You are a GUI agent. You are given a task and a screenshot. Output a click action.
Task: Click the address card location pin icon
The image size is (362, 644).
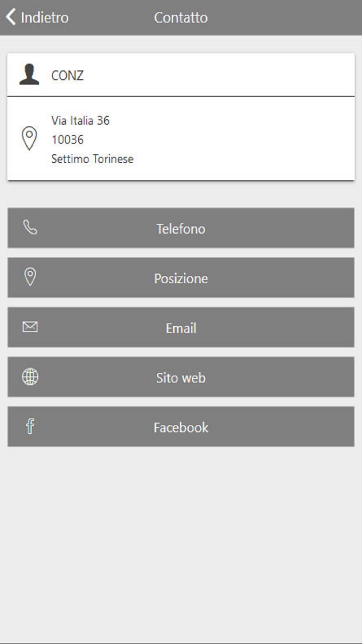pyautogui.click(x=29, y=138)
